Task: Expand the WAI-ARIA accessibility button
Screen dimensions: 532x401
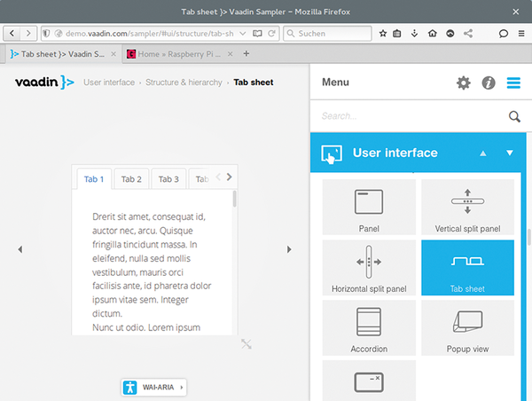Action: 154,387
